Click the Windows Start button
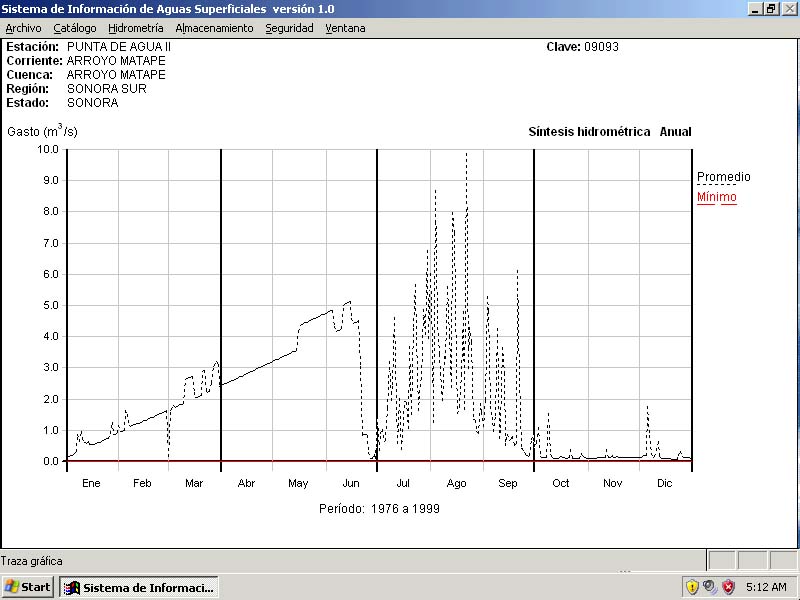This screenshot has height=600, width=800. (28, 587)
